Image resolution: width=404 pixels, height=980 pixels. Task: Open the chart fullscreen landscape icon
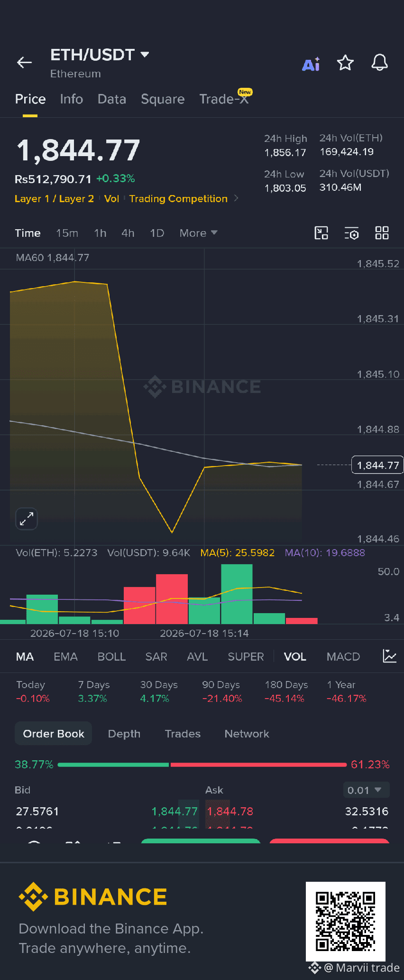(321, 233)
